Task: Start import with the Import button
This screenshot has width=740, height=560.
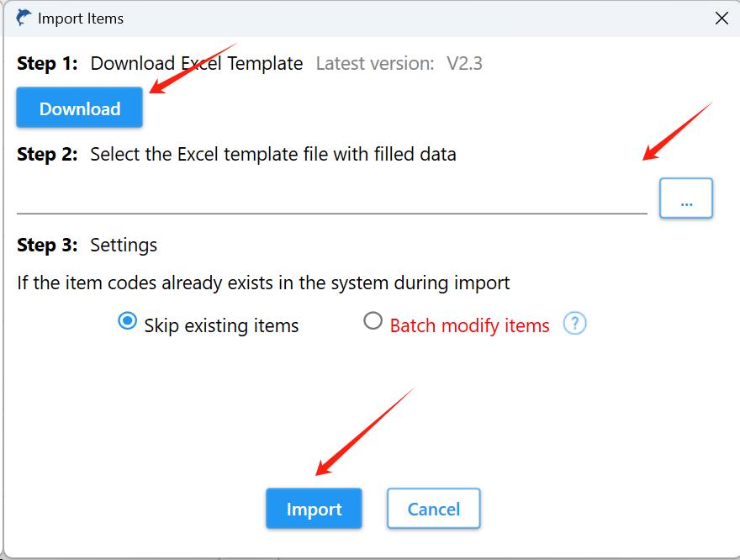Action: click(314, 509)
